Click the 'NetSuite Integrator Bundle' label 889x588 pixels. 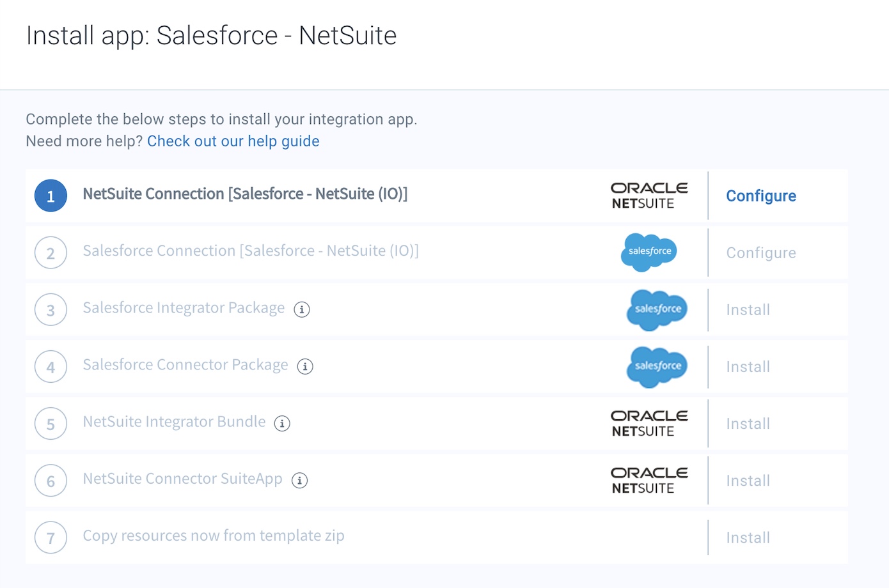pyautogui.click(x=174, y=422)
